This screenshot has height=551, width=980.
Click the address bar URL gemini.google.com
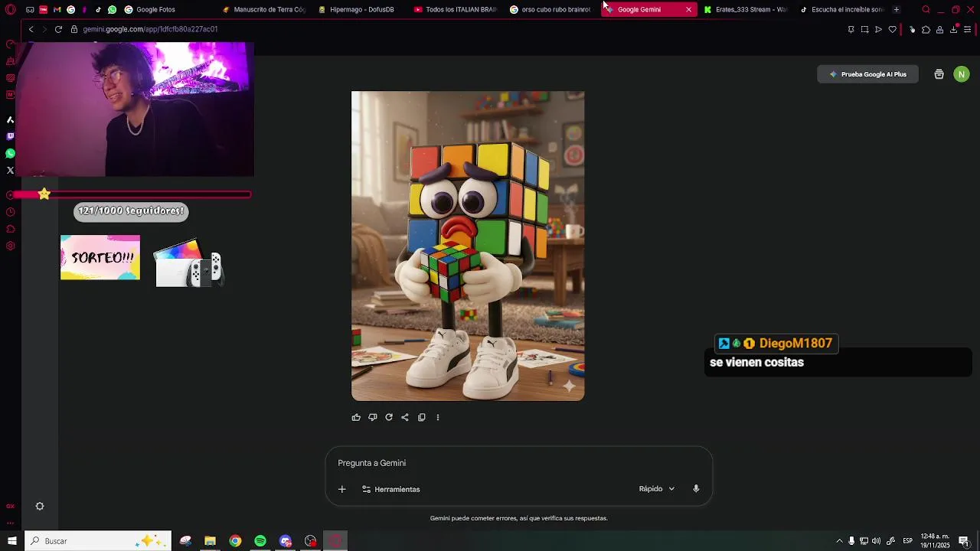(x=150, y=29)
